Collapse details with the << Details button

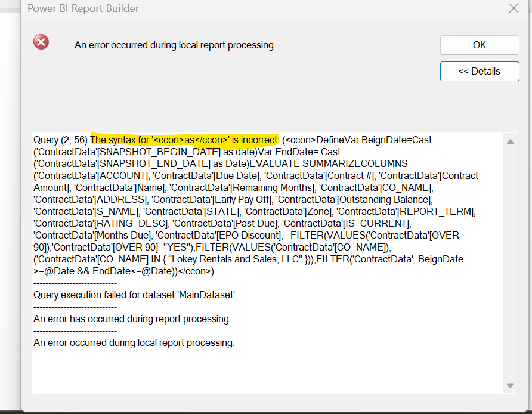(x=480, y=71)
